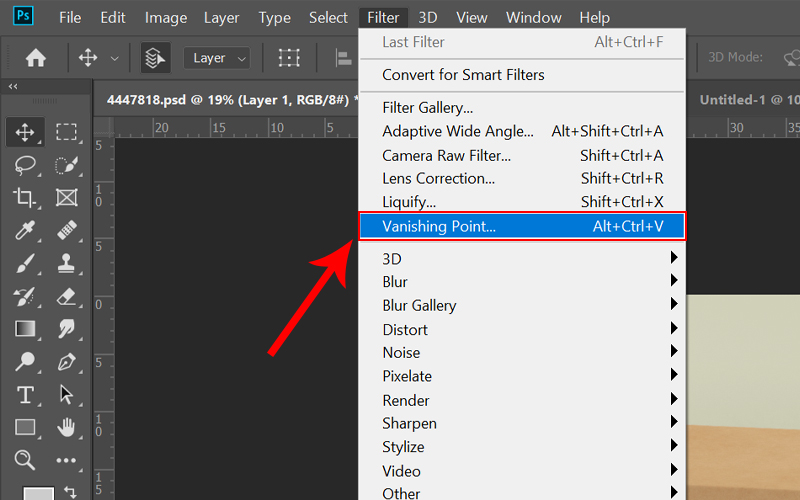The height and width of the screenshot is (500, 800).
Task: Open the Image menu
Action: (x=166, y=18)
